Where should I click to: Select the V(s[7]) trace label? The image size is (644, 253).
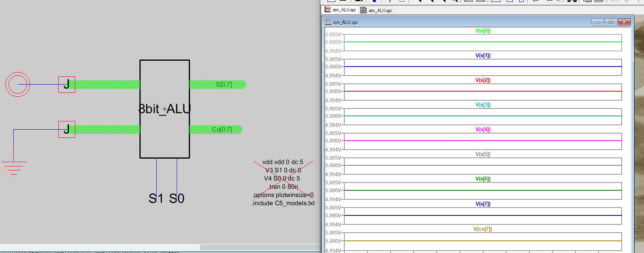click(483, 204)
